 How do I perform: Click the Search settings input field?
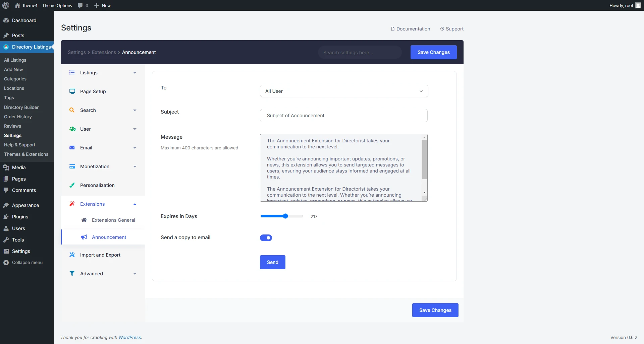pyautogui.click(x=360, y=53)
